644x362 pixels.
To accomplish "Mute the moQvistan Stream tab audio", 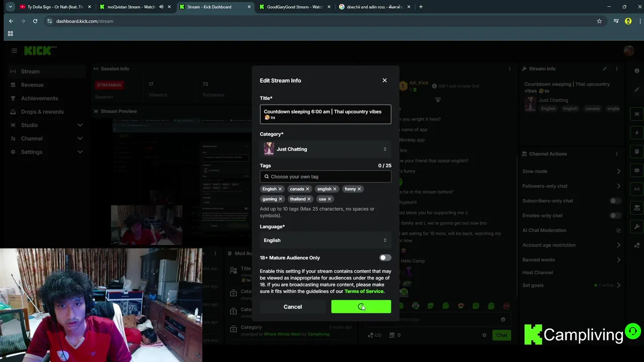I will (x=161, y=7).
